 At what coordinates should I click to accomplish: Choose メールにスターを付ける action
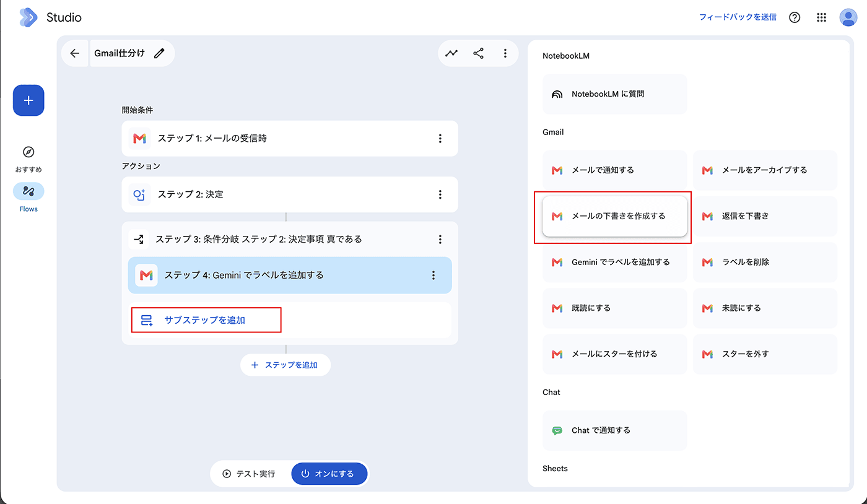tap(615, 354)
